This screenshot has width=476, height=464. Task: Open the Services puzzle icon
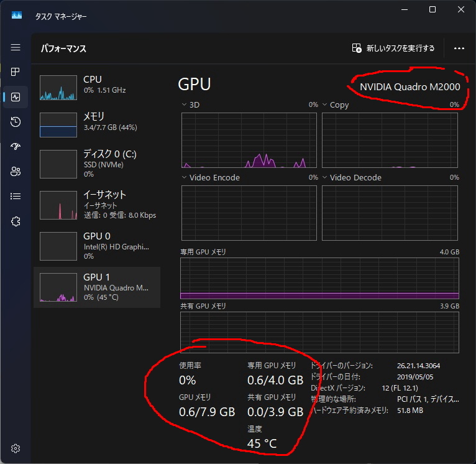(16, 221)
